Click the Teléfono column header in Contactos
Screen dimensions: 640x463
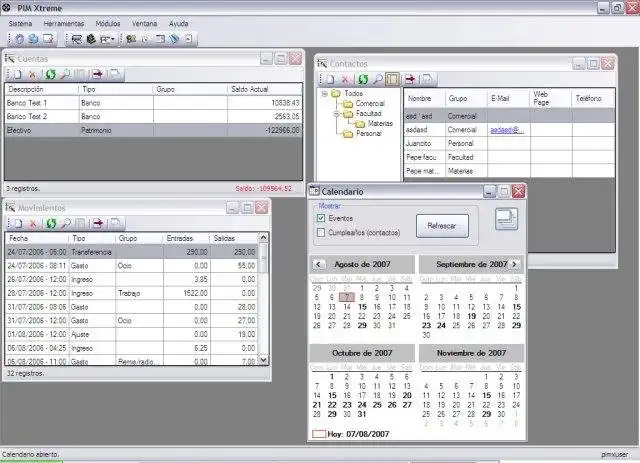click(593, 98)
